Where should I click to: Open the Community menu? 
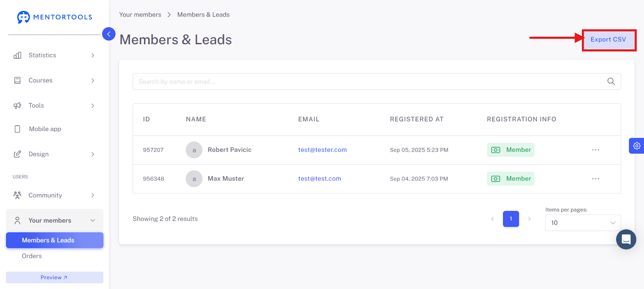[54, 195]
